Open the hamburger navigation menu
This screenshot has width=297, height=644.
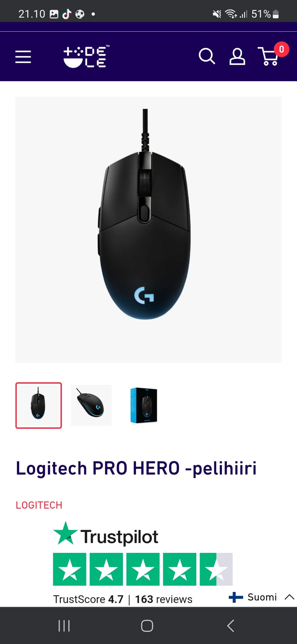(x=23, y=57)
